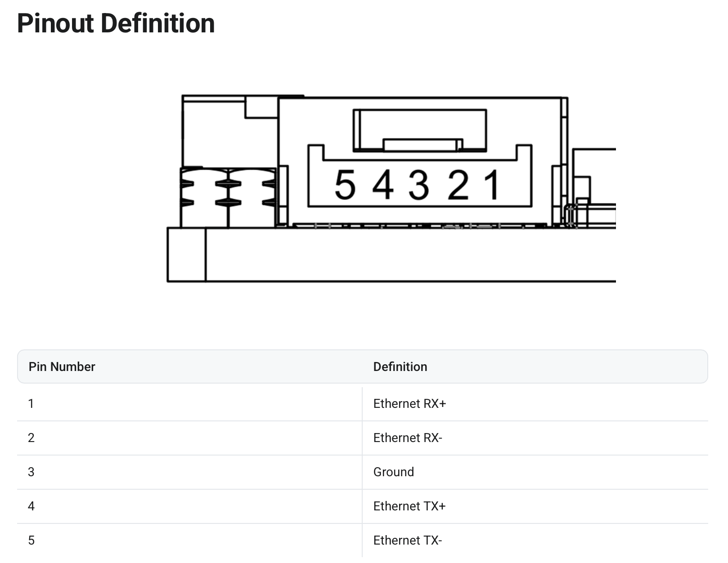Select the Ethernet RX+ table cell
728x563 pixels.
tap(409, 404)
